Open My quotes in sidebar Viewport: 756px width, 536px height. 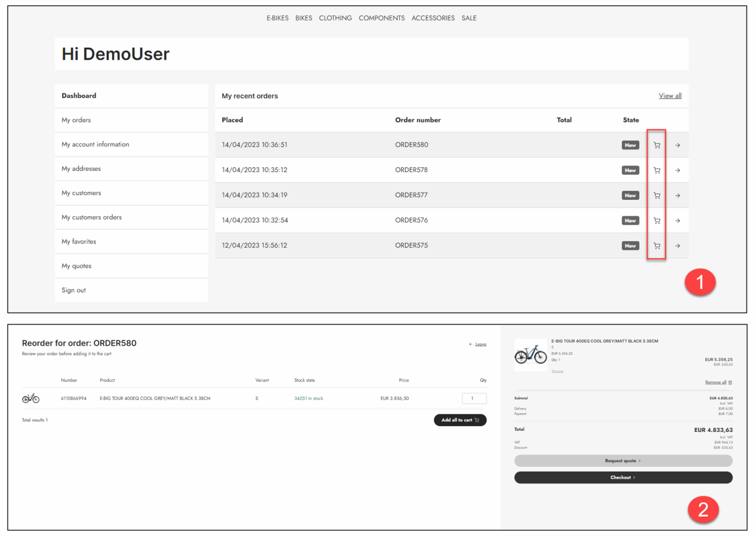click(76, 266)
